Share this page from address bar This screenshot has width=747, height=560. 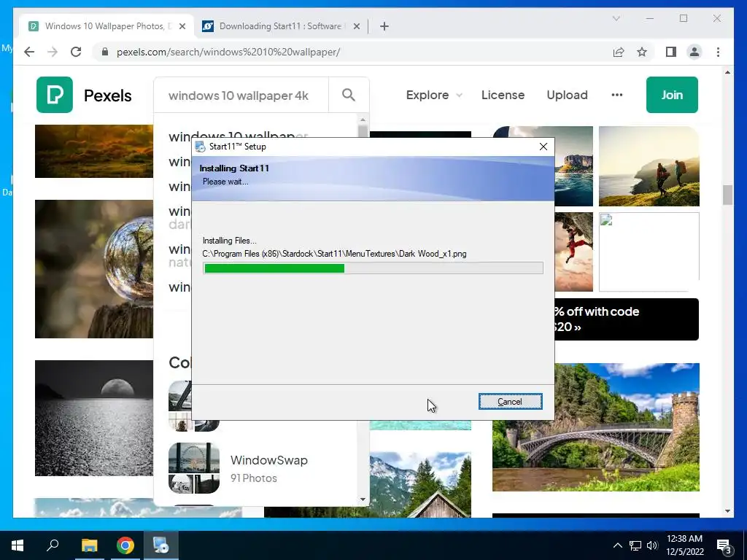(619, 52)
